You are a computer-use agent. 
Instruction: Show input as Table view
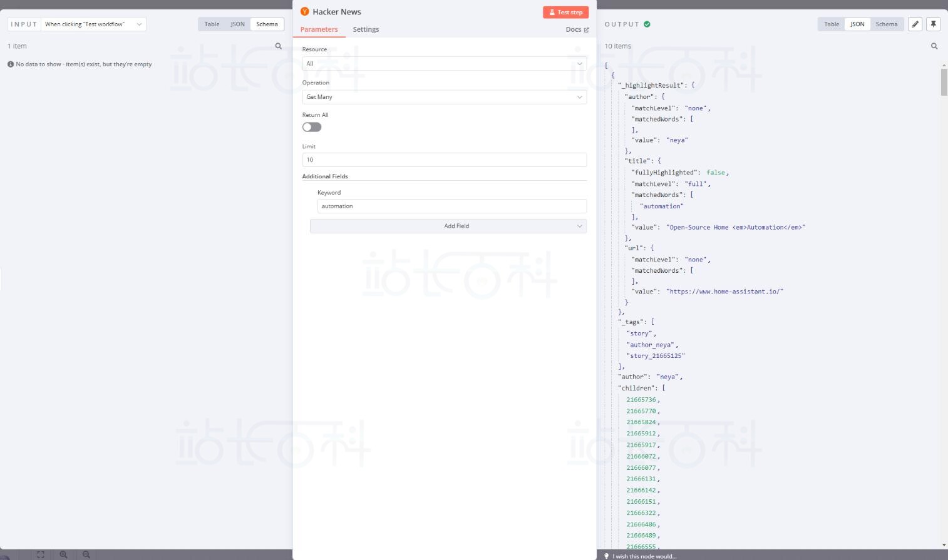pyautogui.click(x=212, y=24)
